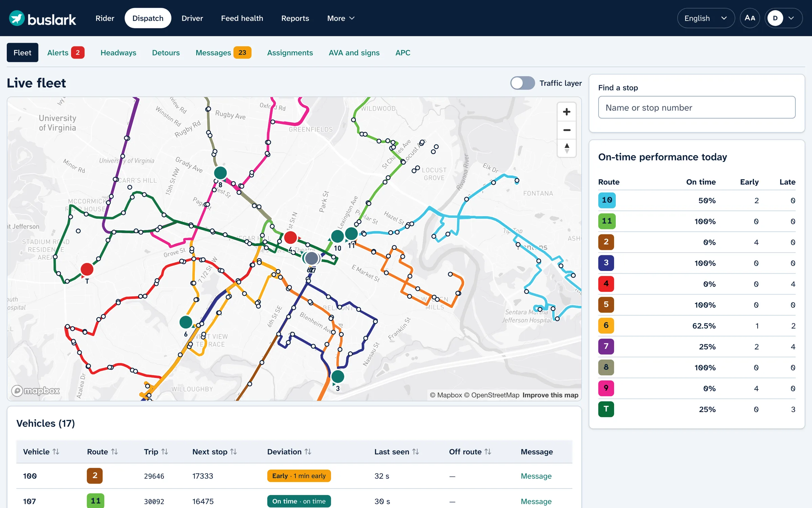Screen dimensions: 812x508
Task: Open the Dispatch section
Action: (x=148, y=18)
